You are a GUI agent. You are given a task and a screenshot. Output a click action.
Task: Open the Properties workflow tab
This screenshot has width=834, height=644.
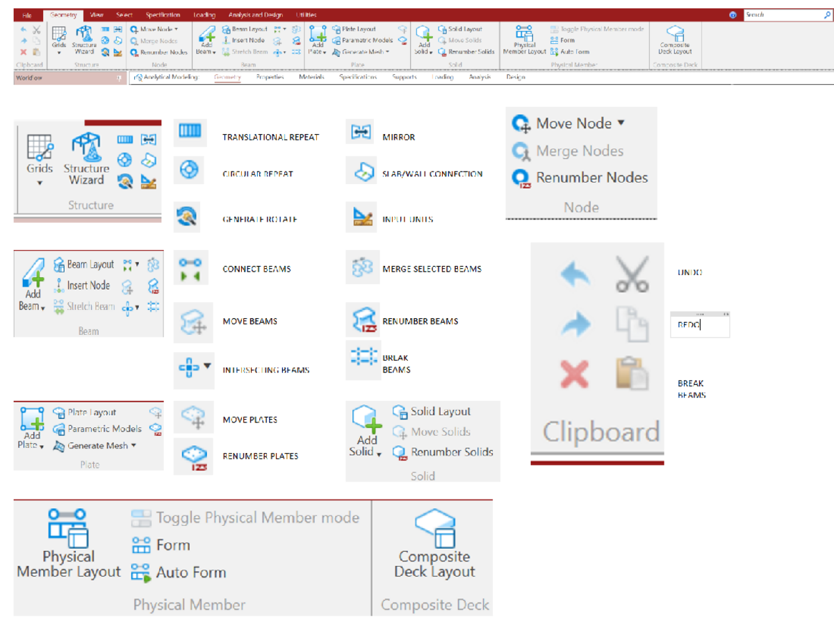(x=272, y=78)
